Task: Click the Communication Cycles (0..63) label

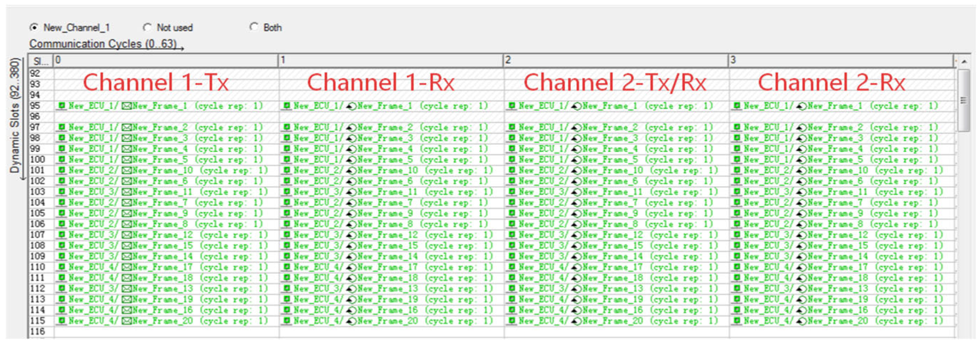Action: click(x=103, y=44)
